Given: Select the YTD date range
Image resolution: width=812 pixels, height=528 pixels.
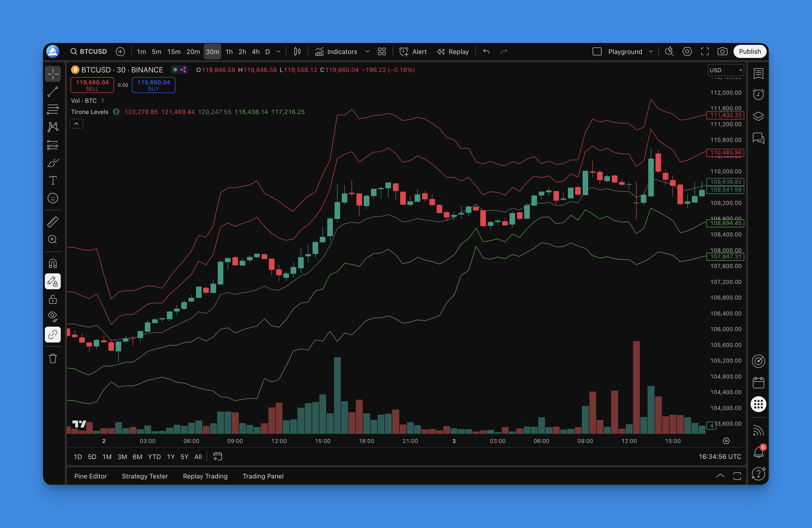Looking at the screenshot, I should [x=154, y=457].
